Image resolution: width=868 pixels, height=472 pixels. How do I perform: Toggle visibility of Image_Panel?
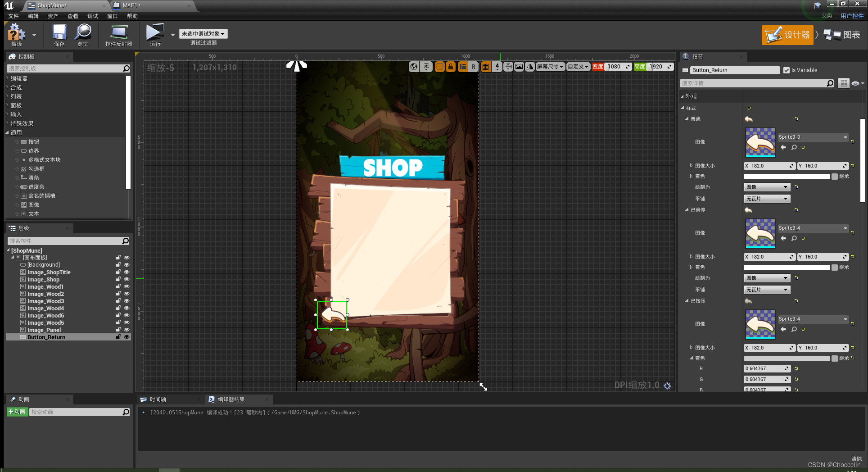pyautogui.click(x=127, y=330)
